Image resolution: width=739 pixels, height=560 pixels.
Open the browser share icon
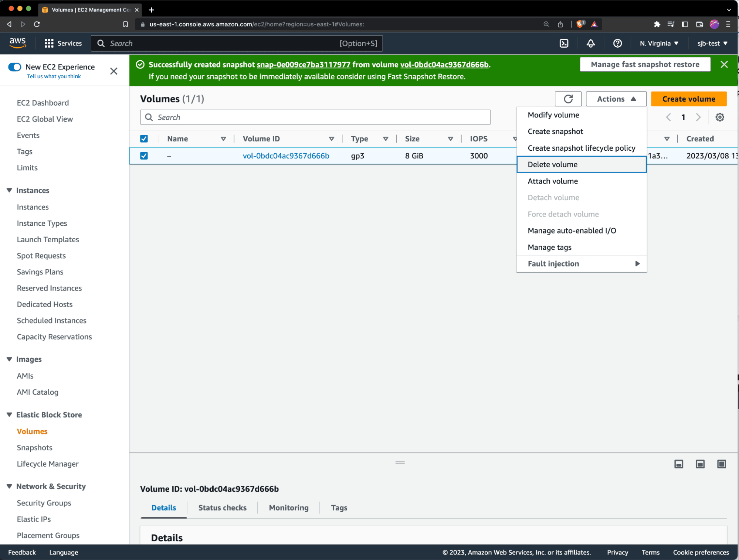click(560, 24)
